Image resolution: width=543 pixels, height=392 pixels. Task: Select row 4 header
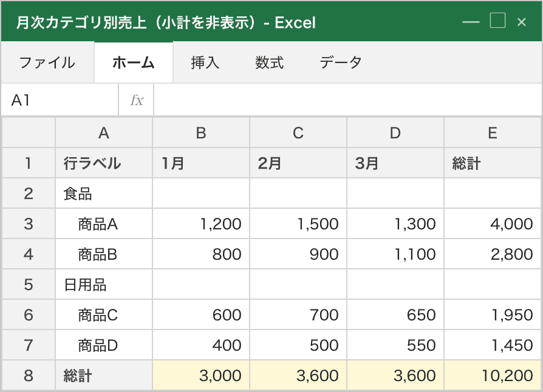(x=29, y=254)
